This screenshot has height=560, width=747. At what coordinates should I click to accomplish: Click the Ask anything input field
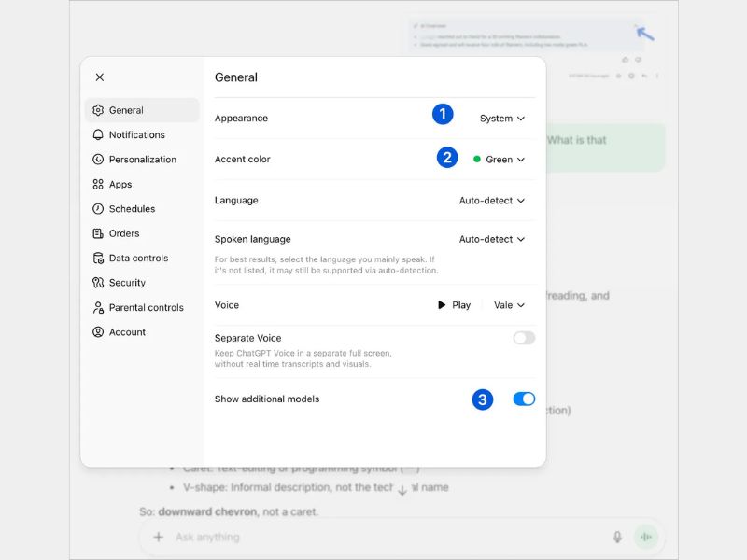(x=373, y=537)
